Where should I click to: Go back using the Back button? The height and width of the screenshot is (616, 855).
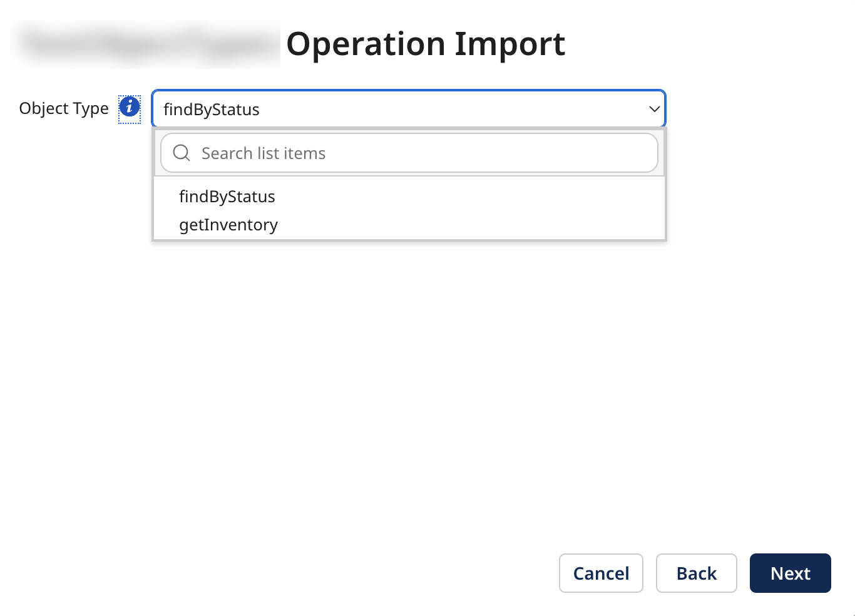click(x=696, y=573)
